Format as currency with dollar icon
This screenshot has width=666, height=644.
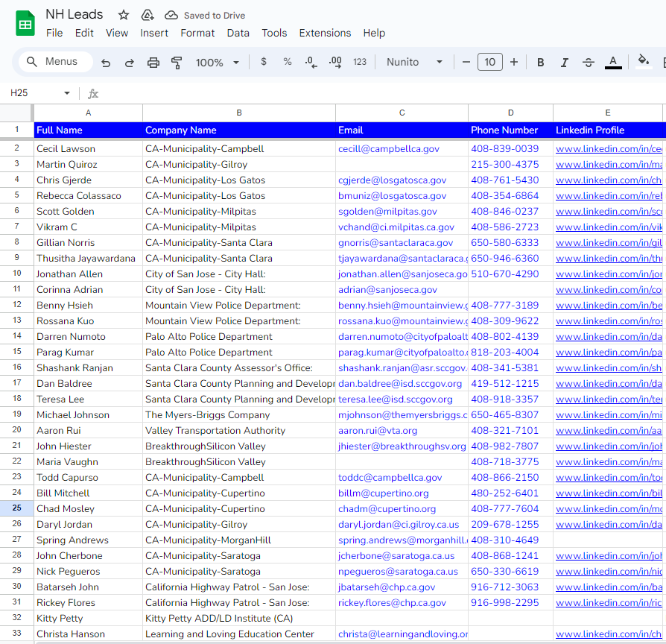[x=264, y=62]
